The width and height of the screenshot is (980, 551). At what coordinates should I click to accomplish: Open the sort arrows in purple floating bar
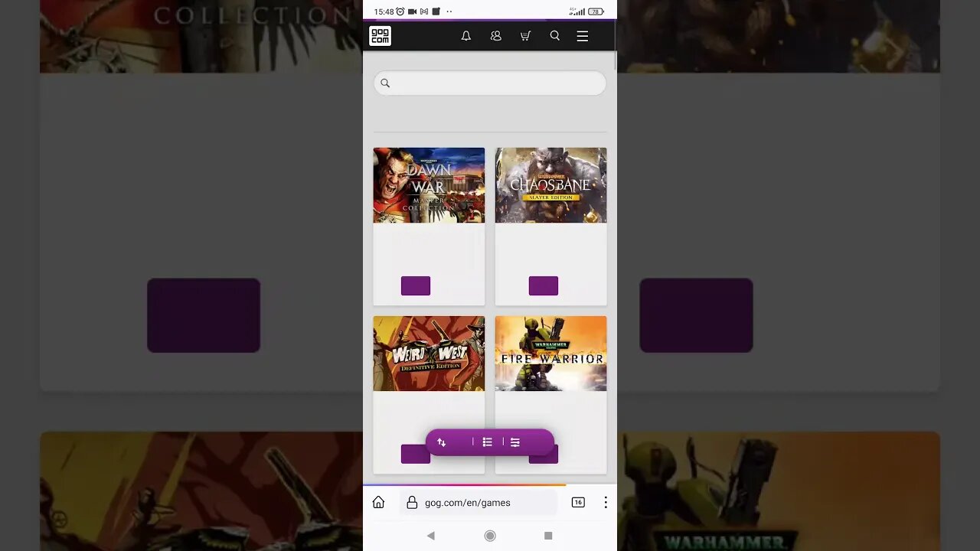point(442,442)
